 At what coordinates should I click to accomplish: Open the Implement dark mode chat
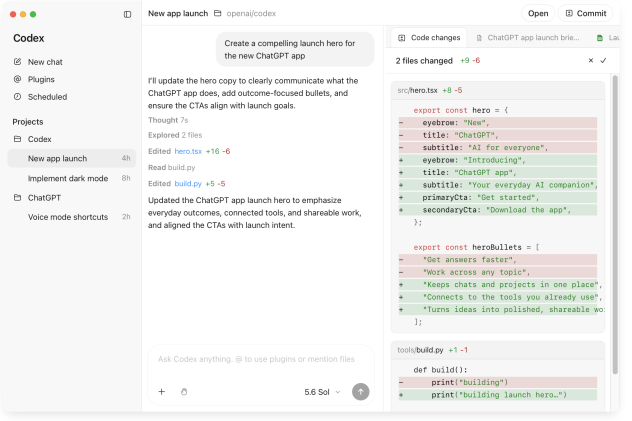pyautogui.click(x=72, y=178)
